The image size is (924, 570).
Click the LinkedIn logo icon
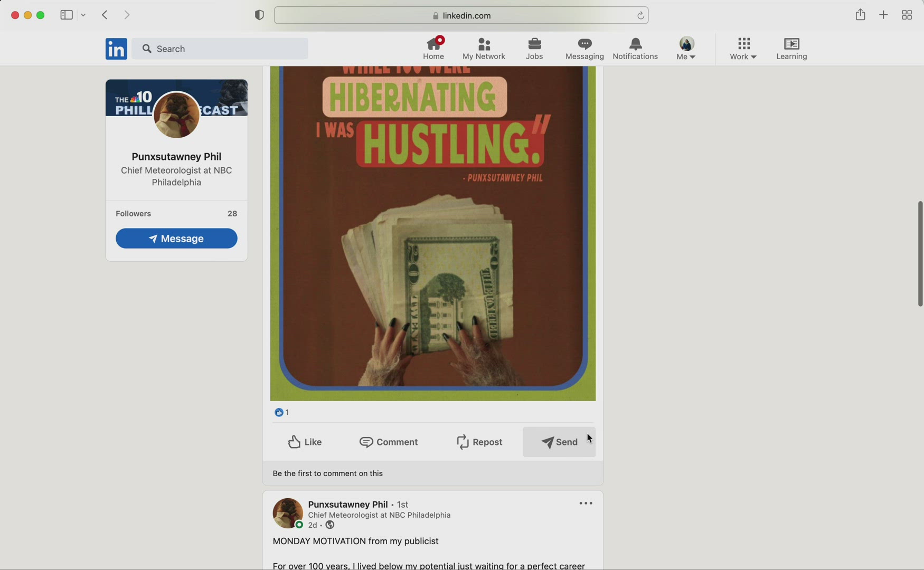[x=116, y=49]
